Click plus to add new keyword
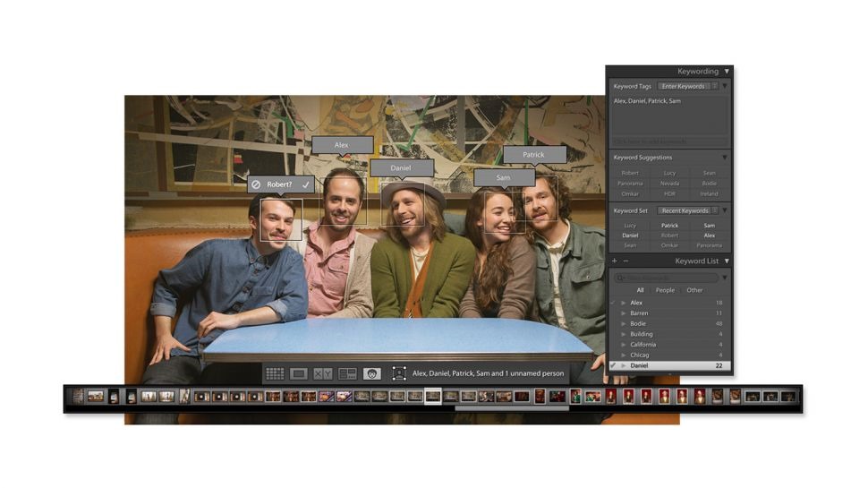This screenshot has height=488, width=868. 614,261
